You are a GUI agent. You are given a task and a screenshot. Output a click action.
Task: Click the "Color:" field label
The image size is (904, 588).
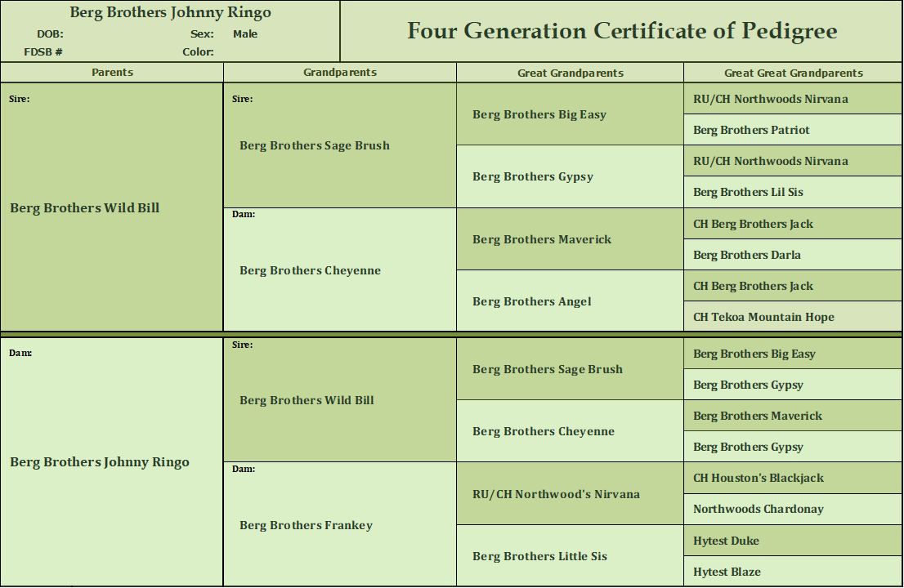tap(199, 51)
